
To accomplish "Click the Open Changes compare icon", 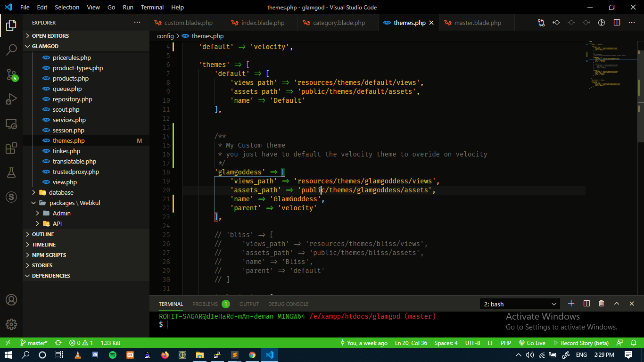I will [x=541, y=23].
